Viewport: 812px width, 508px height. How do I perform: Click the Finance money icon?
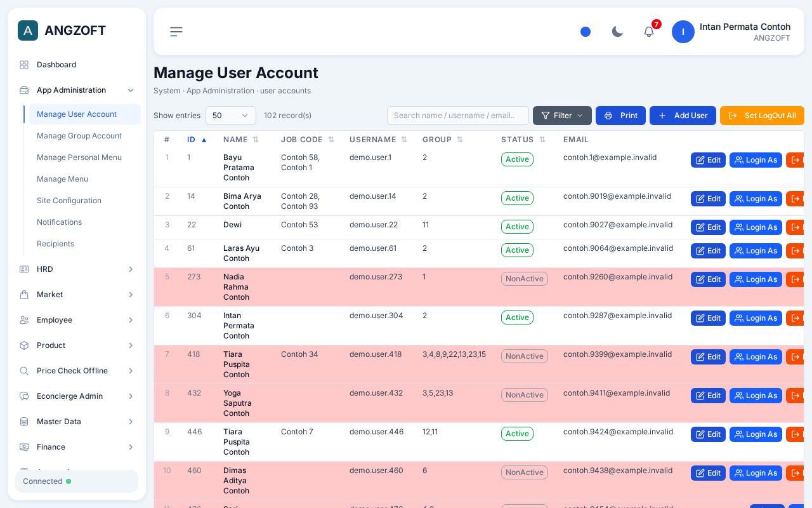pyautogui.click(x=24, y=447)
